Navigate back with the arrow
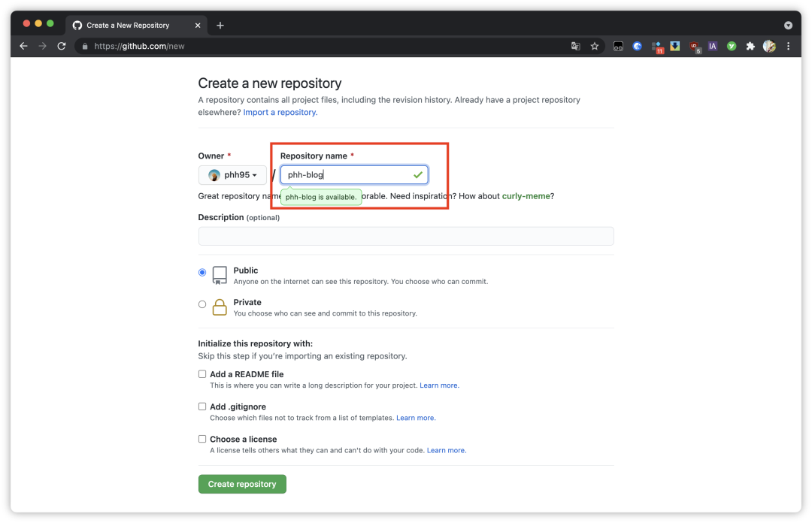The height and width of the screenshot is (523, 812). [23, 46]
